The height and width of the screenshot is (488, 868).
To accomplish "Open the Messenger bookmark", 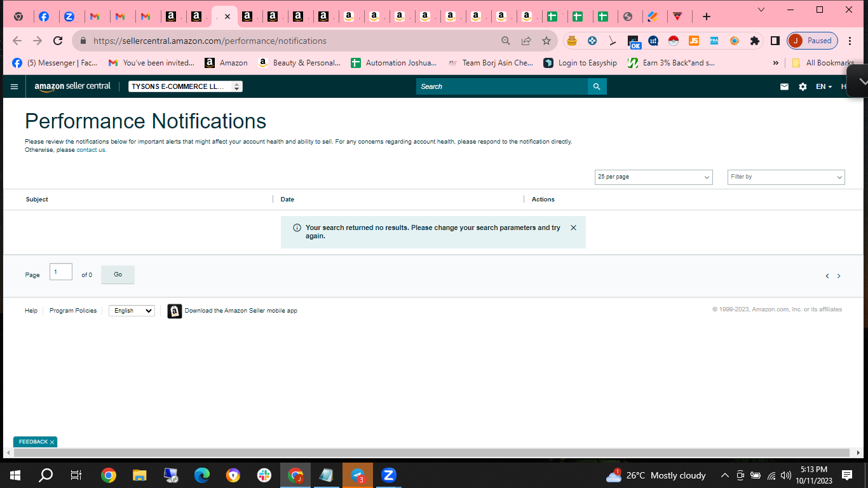I will click(x=55, y=63).
